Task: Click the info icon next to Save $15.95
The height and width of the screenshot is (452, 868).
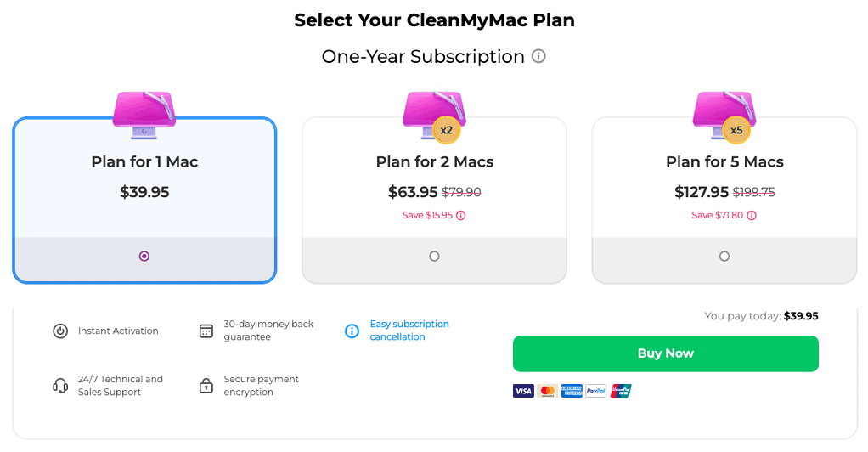Action: tap(461, 216)
